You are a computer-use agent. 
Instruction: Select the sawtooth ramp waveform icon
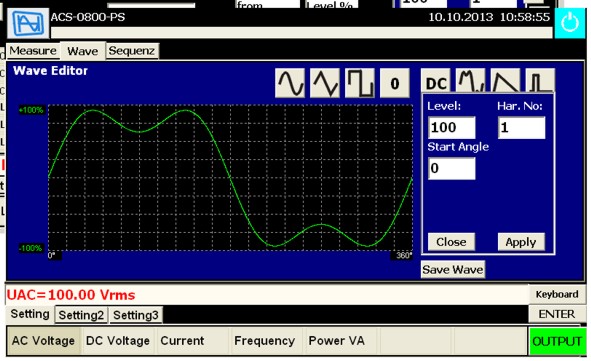[x=505, y=81]
